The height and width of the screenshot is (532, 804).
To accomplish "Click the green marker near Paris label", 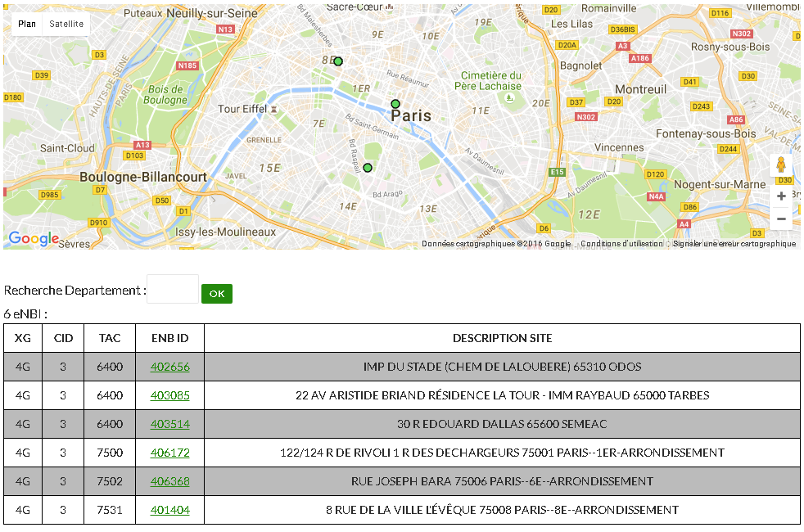I will [395, 104].
